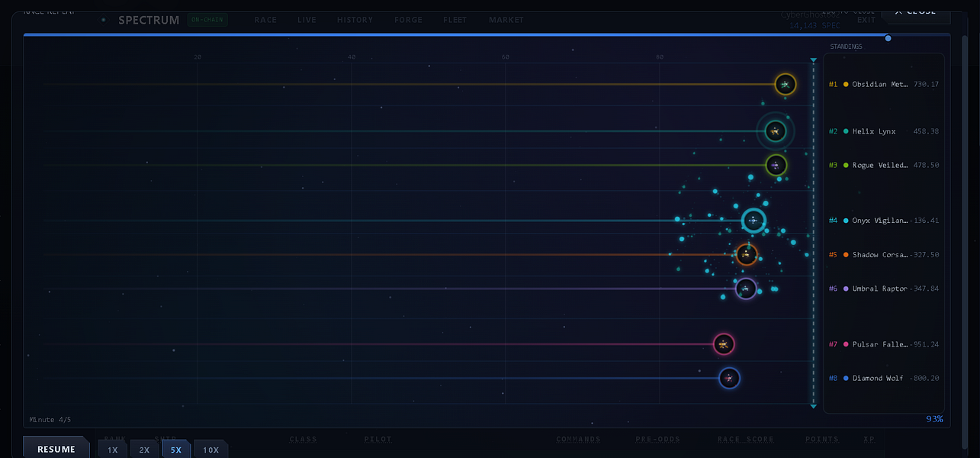Open the HISTORY tab
980x458 pixels.
(x=355, y=20)
